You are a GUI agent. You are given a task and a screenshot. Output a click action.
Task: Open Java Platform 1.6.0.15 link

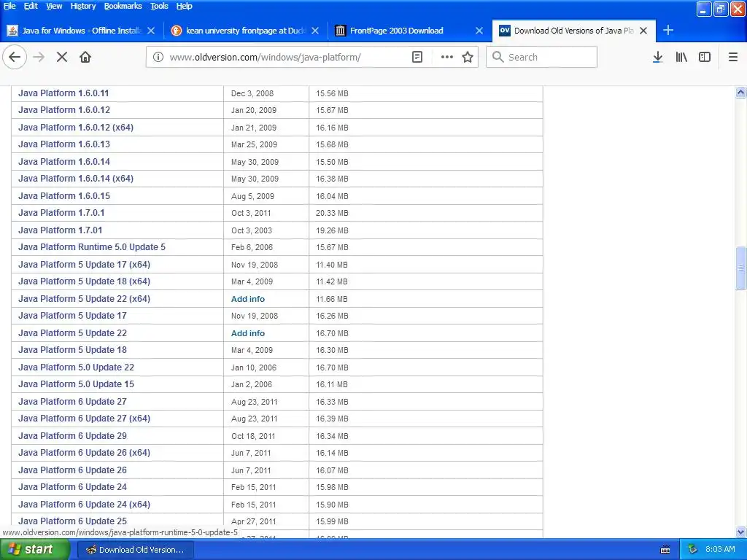point(64,195)
